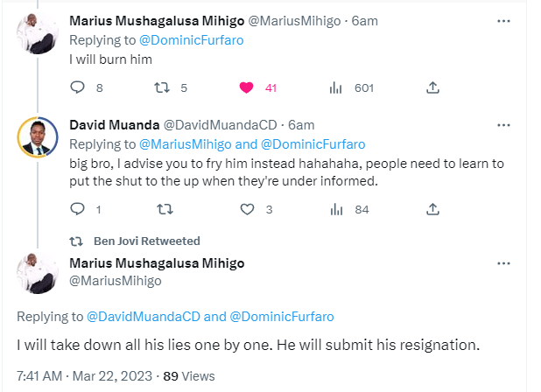Like David Muanda's tweet
Viewport: 541px width, 392px height.
[247, 209]
